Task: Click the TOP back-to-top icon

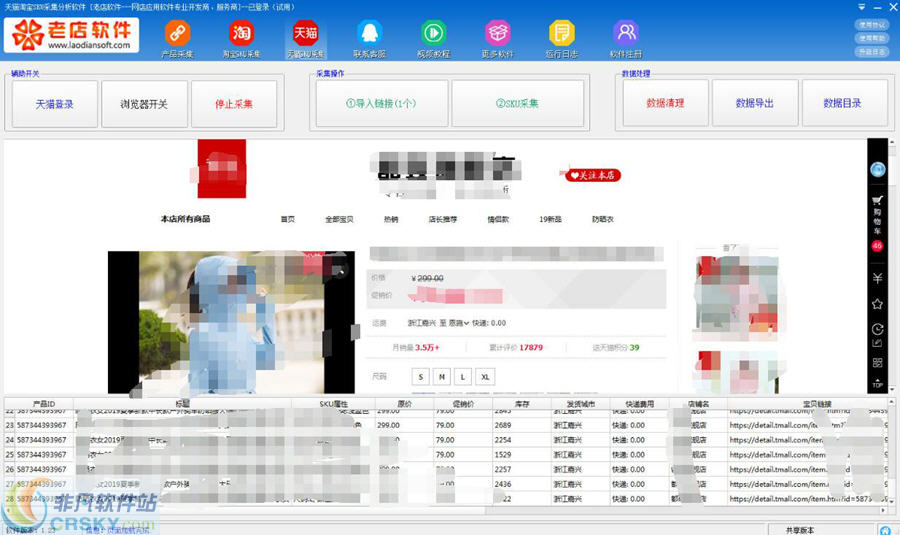Action: coord(877,383)
